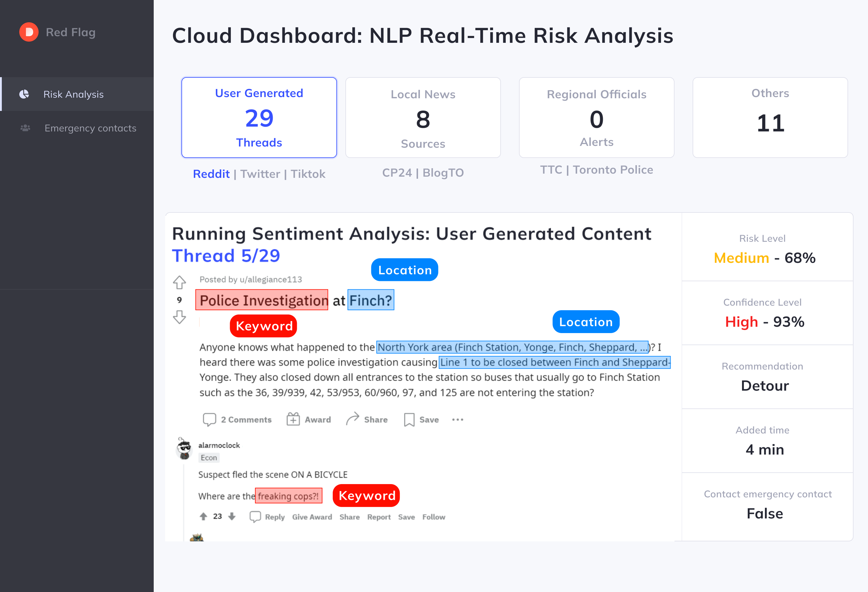Select the Others card
This screenshot has width=868, height=592.
[x=770, y=118]
